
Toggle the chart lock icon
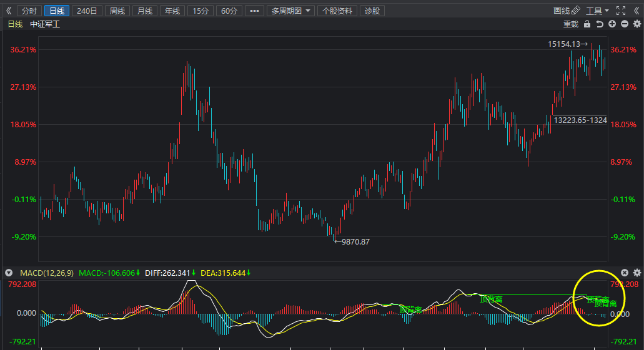pos(587,24)
